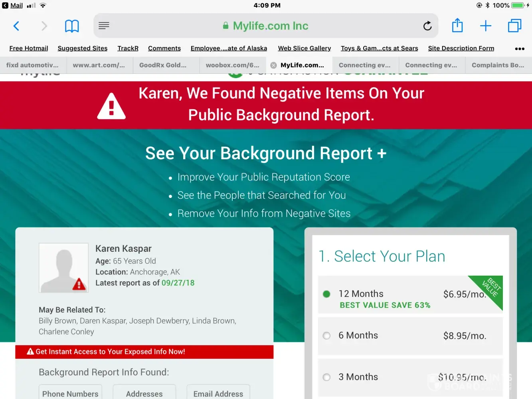532x399 pixels.
Task: Switch to the www.art.com tab
Action: (x=99, y=65)
